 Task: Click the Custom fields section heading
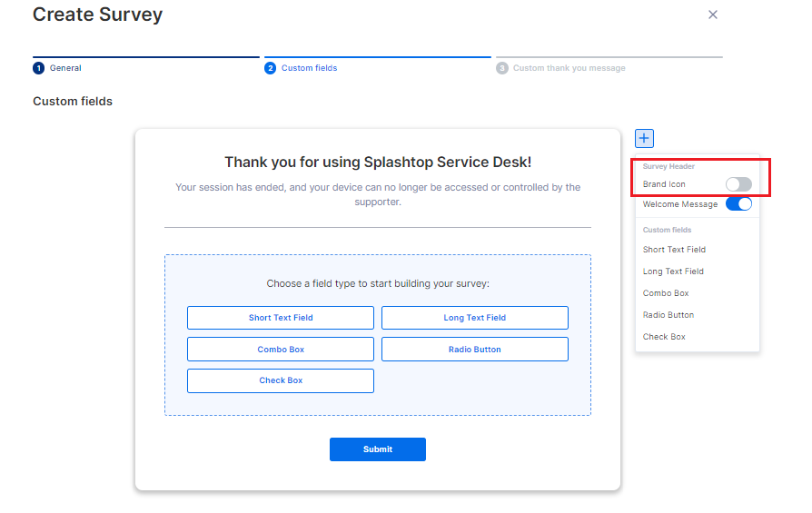click(x=73, y=101)
